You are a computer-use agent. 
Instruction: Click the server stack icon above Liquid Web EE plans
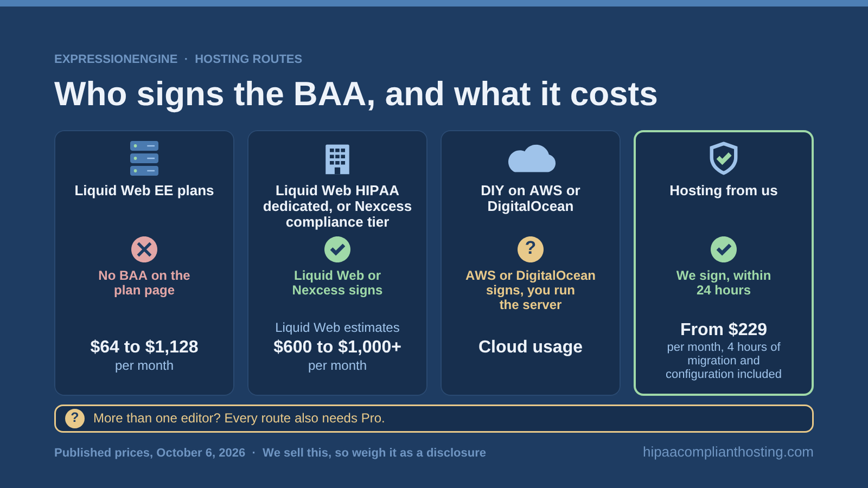(144, 158)
